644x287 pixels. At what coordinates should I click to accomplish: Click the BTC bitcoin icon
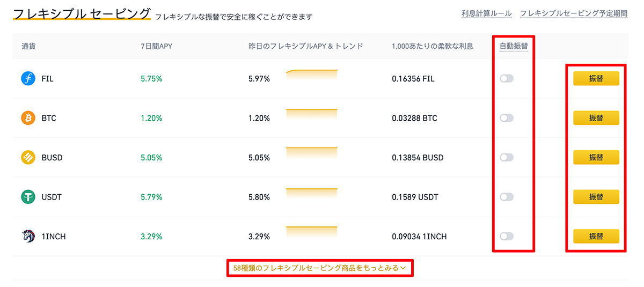(x=28, y=118)
